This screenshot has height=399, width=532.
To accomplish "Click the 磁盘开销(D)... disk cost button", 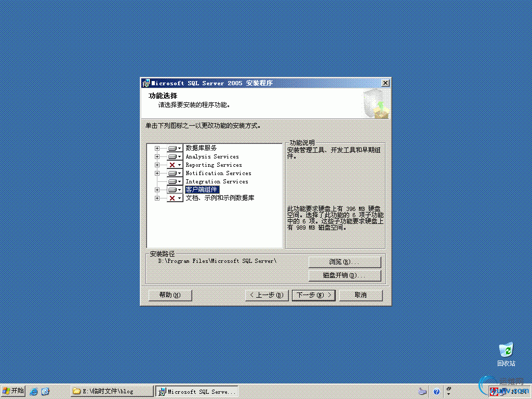I will coord(345,275).
